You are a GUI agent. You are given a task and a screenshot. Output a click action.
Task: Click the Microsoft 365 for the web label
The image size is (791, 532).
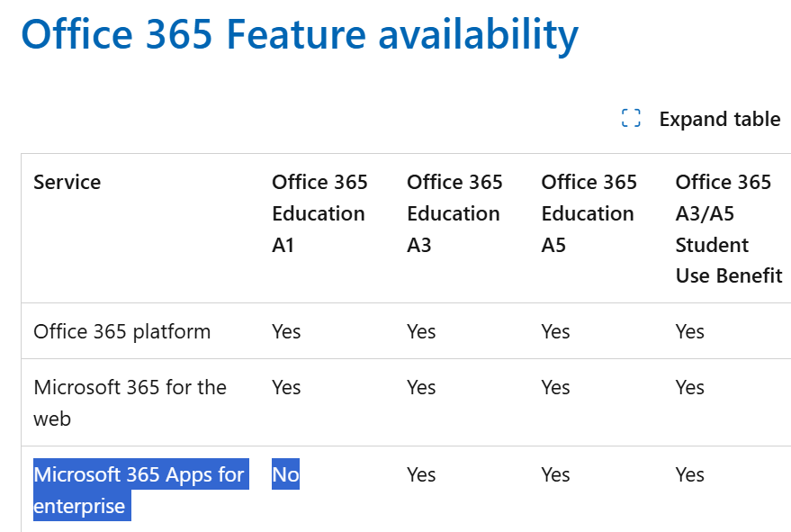coord(130,402)
